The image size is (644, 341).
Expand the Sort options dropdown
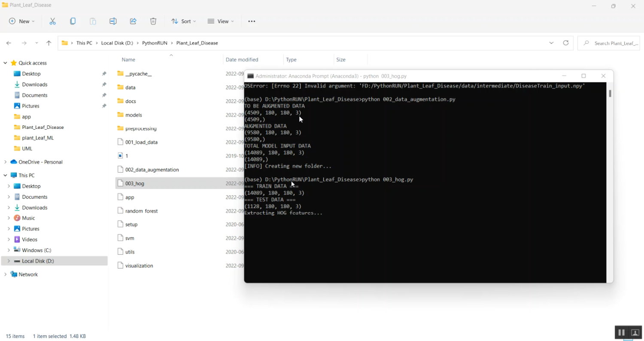[183, 21]
